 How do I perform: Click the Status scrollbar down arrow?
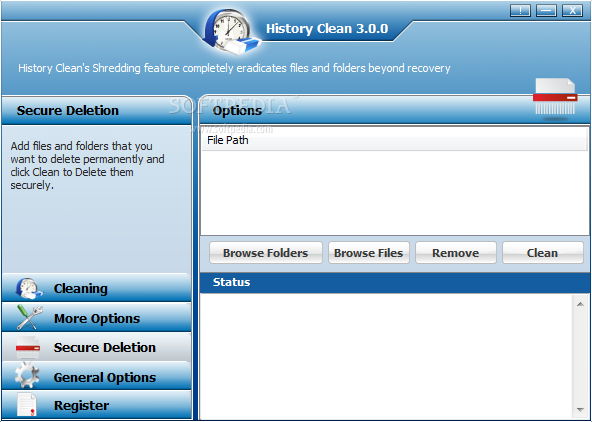click(580, 410)
